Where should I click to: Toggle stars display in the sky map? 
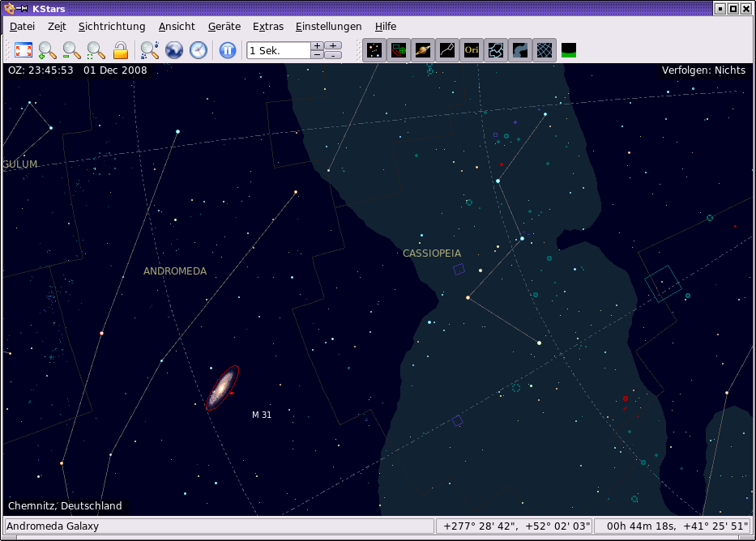pyautogui.click(x=374, y=50)
